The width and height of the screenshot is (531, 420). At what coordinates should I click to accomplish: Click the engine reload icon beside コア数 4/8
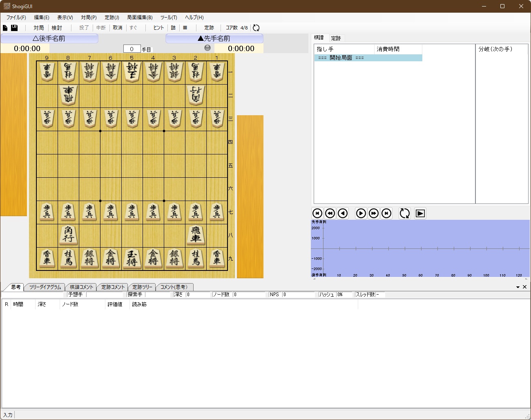click(256, 28)
